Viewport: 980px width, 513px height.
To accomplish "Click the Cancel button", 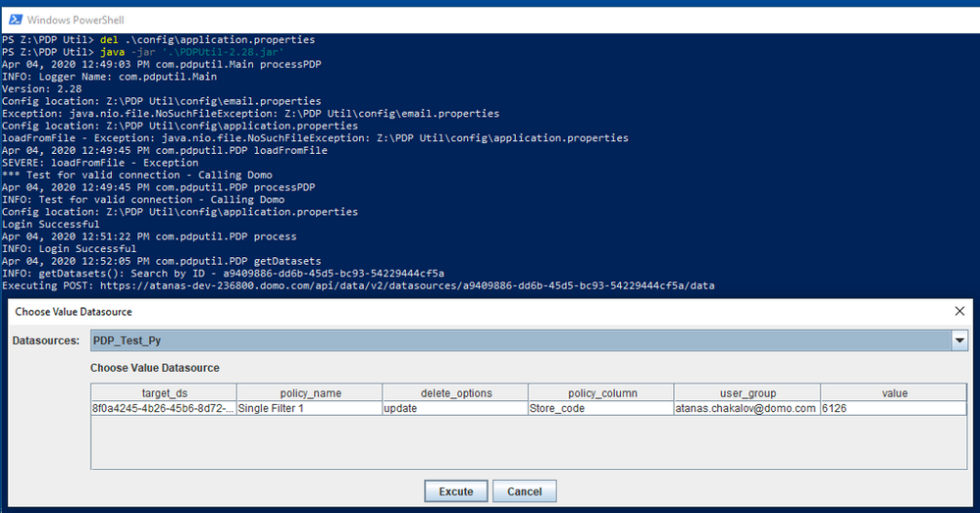I will (x=525, y=491).
